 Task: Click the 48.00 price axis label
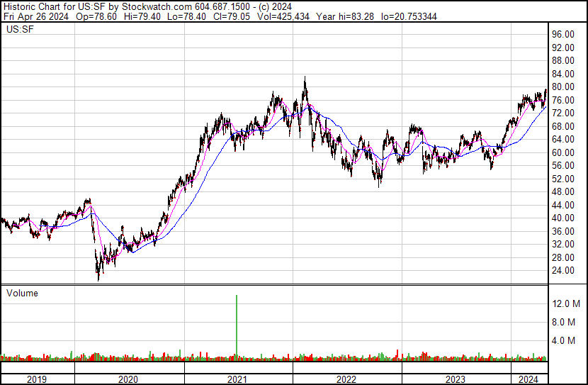563,192
